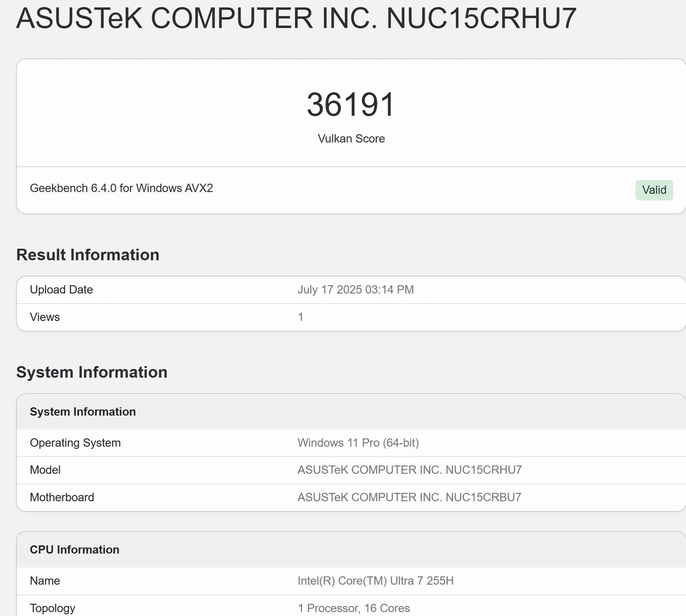Click the Result Information heading
This screenshot has height=616, width=686.
(x=88, y=255)
